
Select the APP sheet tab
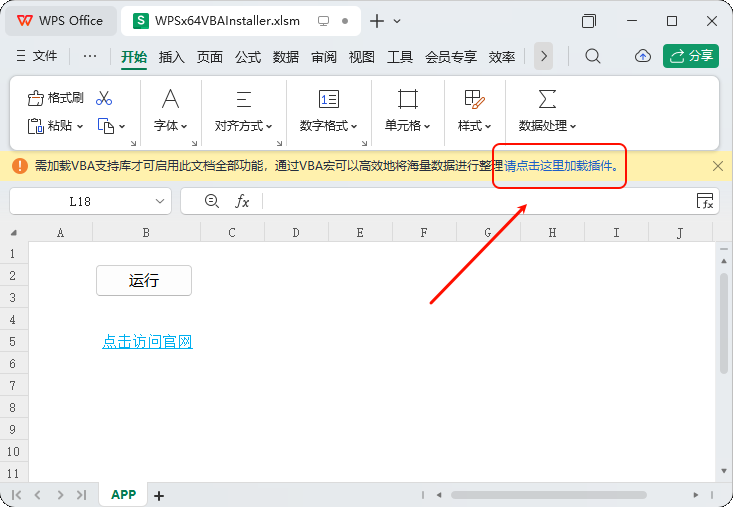124,494
